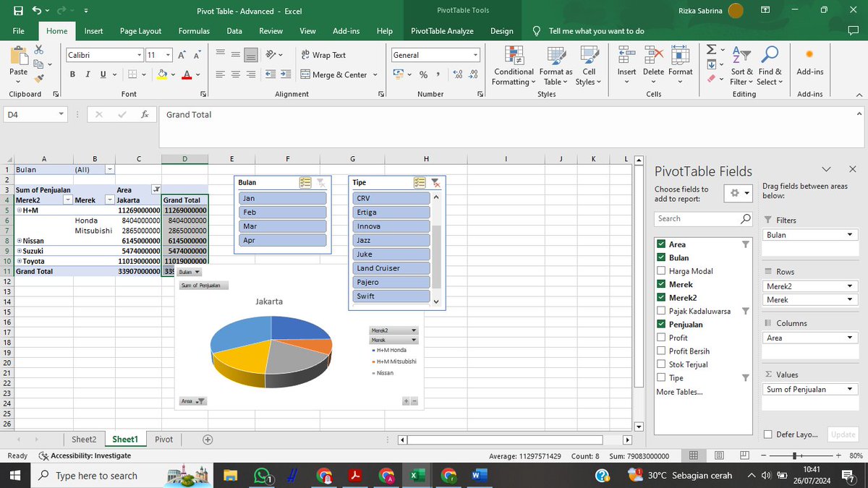Viewport: 868px width, 488px height.
Task: Check the Tipe field checkbox
Action: pyautogui.click(x=661, y=377)
